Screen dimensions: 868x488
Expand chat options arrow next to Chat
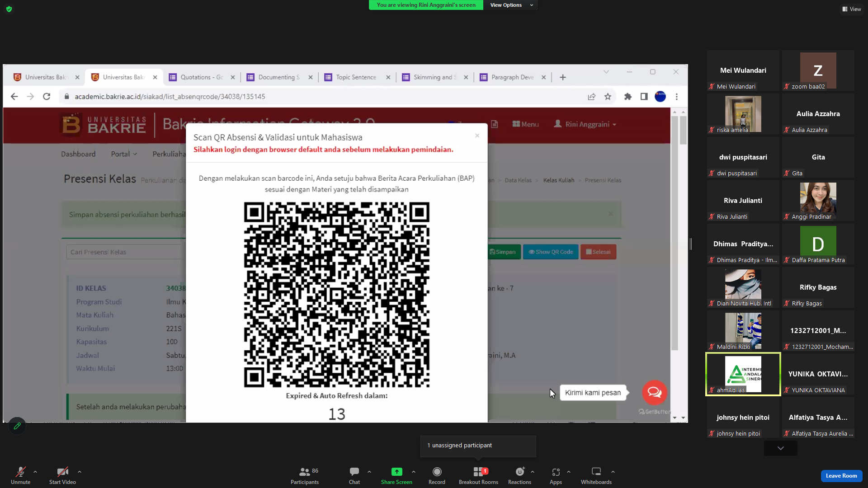click(x=369, y=472)
